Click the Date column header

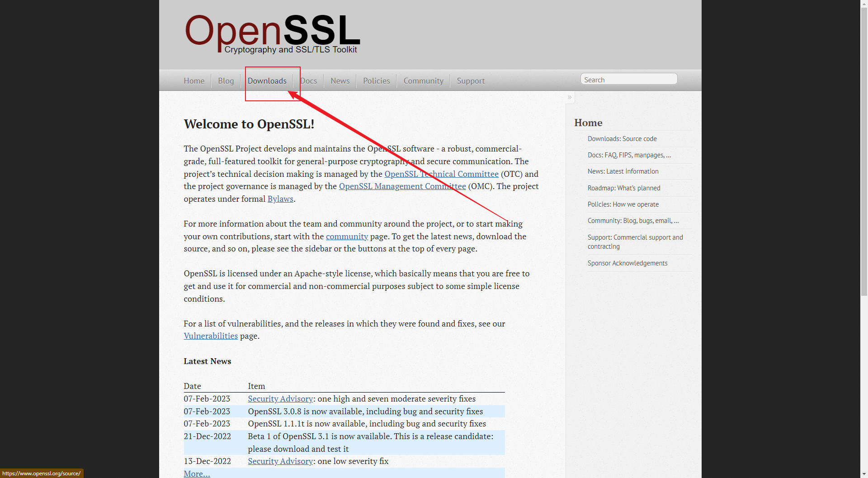(x=192, y=386)
